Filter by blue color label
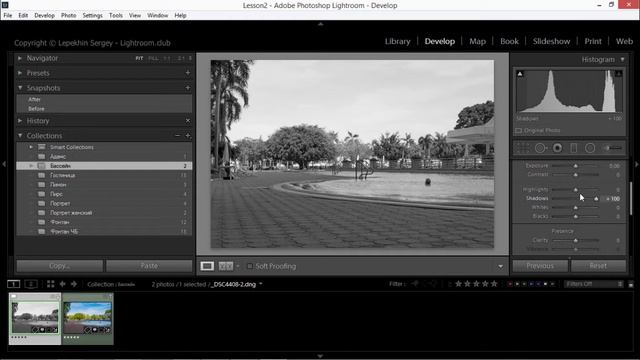 [x=531, y=284]
